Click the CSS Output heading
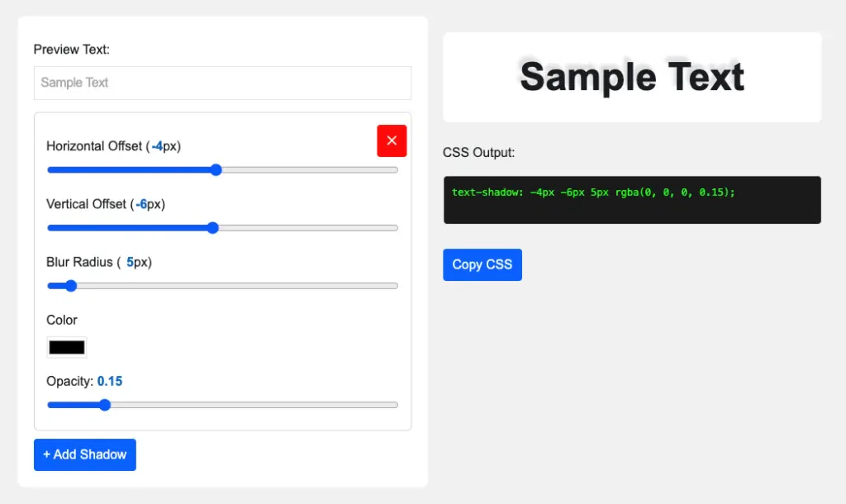Image resolution: width=846 pixels, height=504 pixels. (479, 152)
